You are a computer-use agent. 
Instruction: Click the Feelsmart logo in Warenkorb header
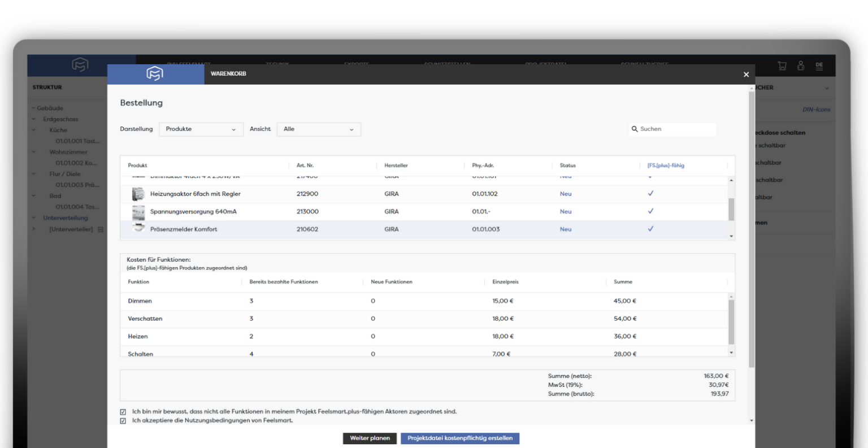(x=154, y=73)
